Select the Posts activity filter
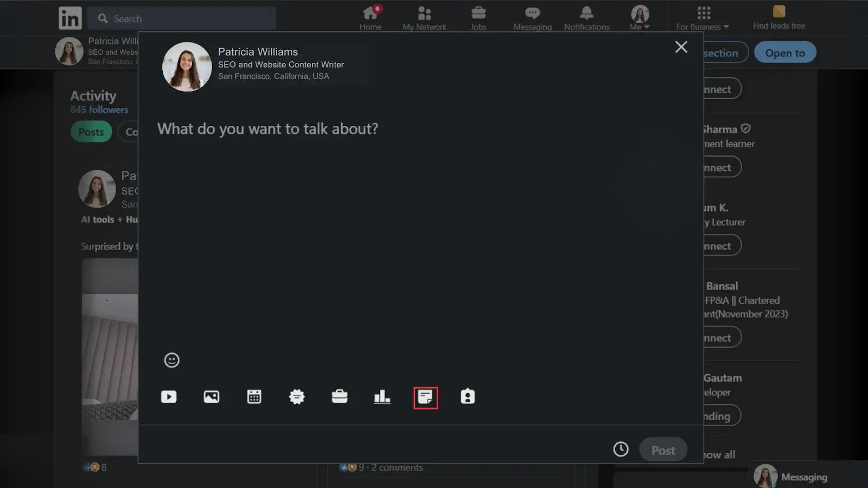868x488 pixels. (91, 132)
